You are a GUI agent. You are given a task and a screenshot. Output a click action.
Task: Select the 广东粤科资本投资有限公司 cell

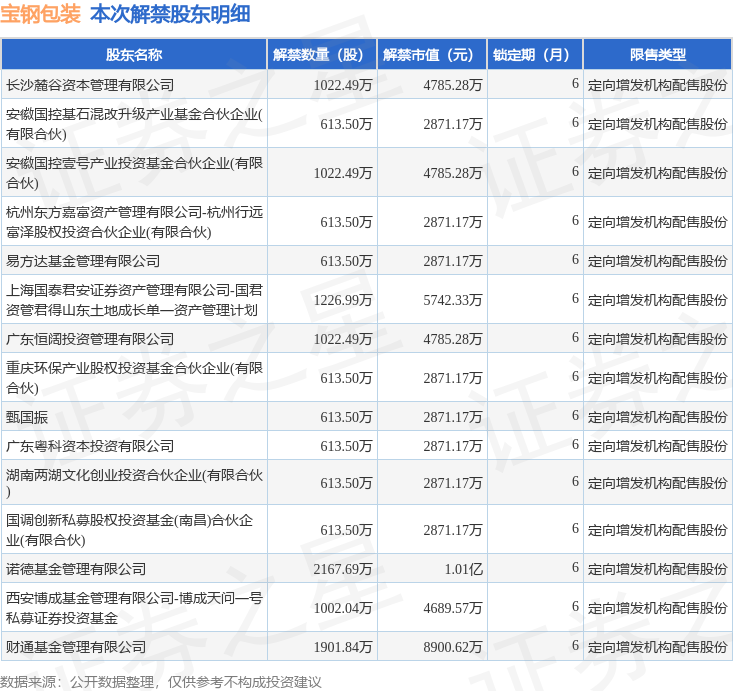[90, 446]
